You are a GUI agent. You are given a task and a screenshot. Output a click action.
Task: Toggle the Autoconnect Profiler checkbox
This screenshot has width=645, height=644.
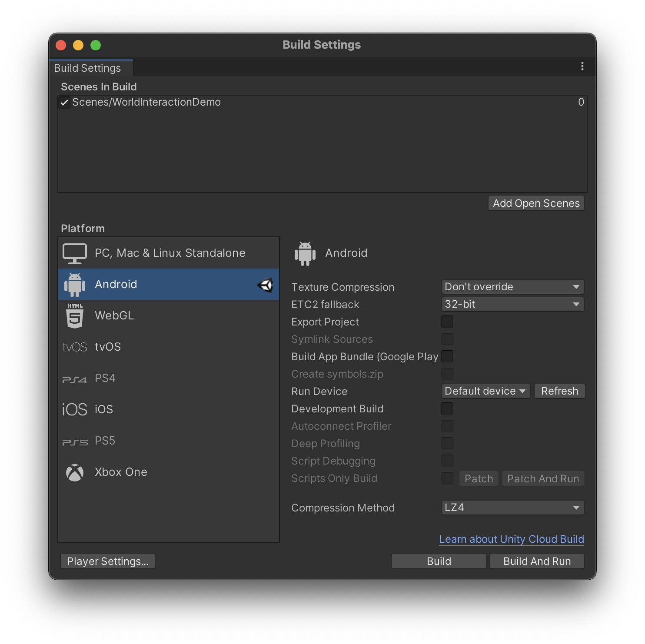pyautogui.click(x=447, y=426)
